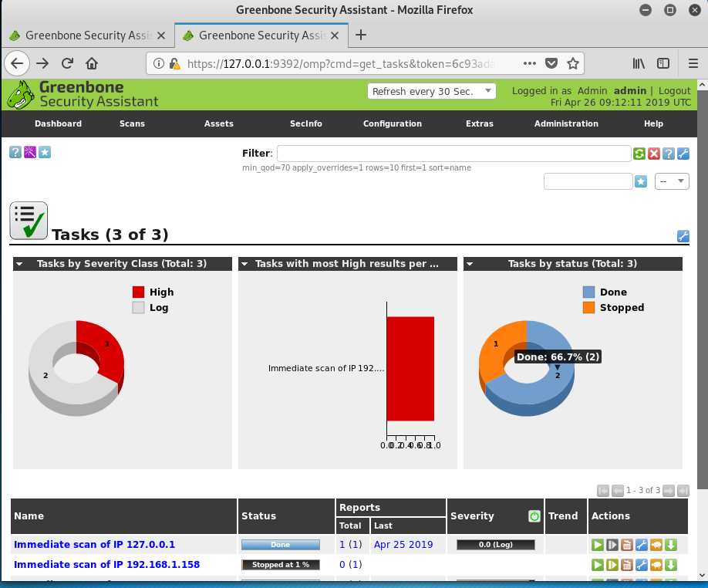The image size is (708, 588).
Task: Expand Tasks by status chart menu arrow
Action: [470, 264]
